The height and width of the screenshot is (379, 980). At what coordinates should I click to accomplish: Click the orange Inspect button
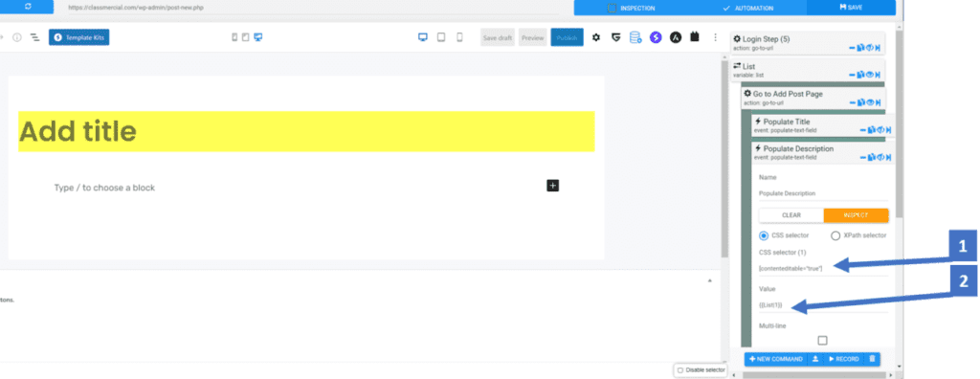pyautogui.click(x=857, y=215)
